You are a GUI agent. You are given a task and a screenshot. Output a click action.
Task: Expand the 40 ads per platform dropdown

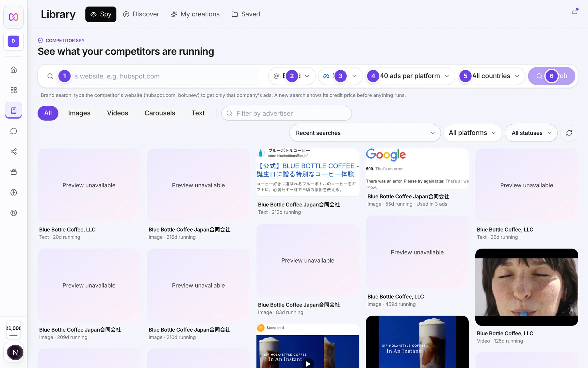tap(410, 76)
